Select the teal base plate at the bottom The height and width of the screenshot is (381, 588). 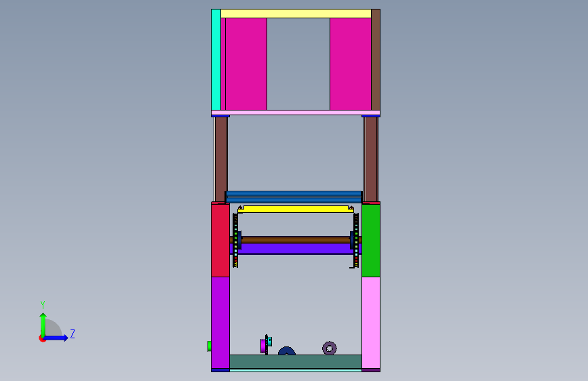coord(296,362)
